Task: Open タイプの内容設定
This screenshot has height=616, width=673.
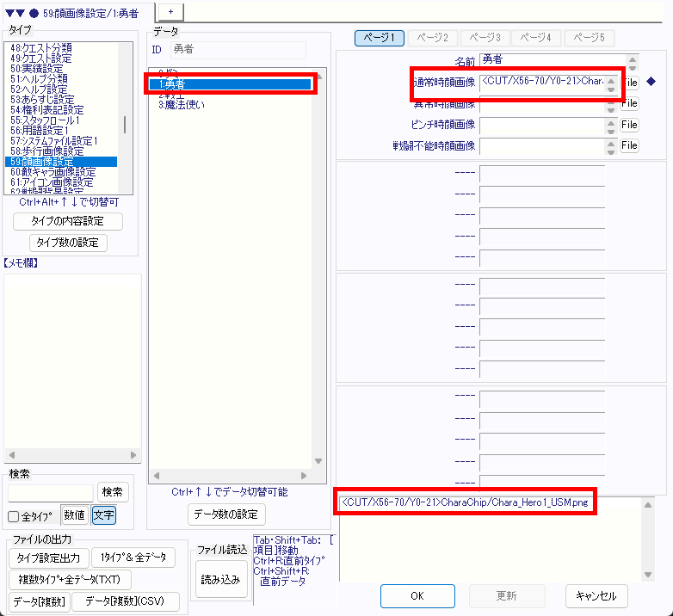Action: click(x=68, y=221)
